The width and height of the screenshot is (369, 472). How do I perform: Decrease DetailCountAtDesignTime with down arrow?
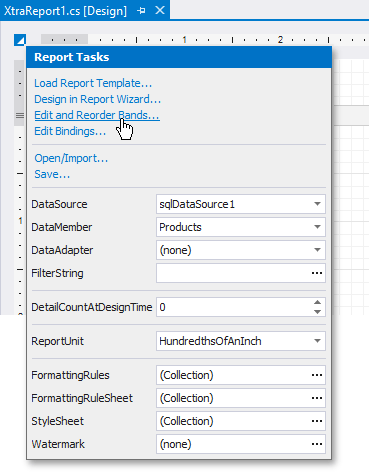317,312
